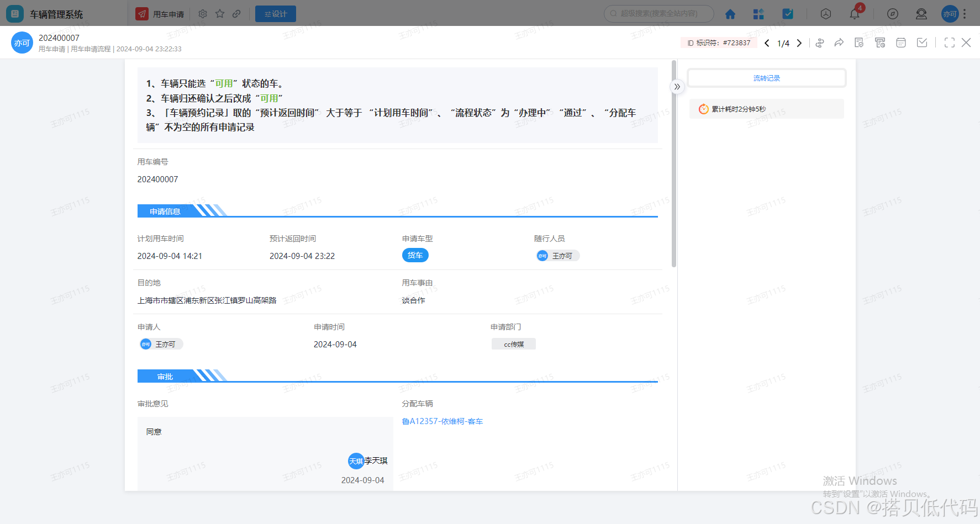Collapse the right side panel chevron
Image resolution: width=980 pixels, height=524 pixels.
677,87
